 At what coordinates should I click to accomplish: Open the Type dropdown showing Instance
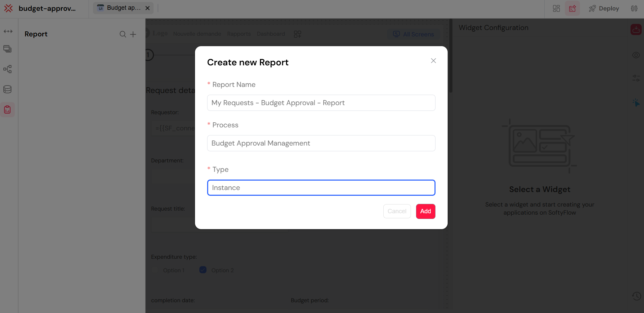coord(321,188)
